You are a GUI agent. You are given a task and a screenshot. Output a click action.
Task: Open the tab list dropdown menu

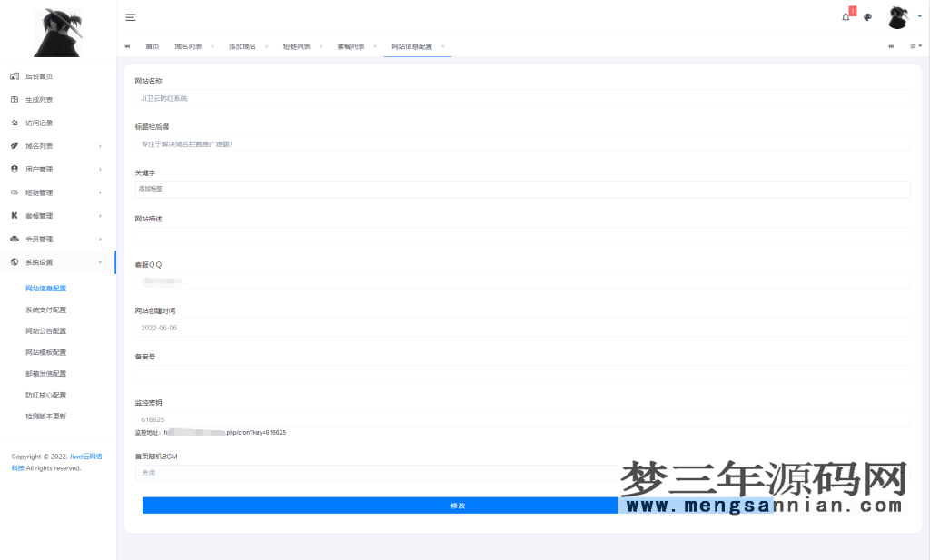[x=915, y=45]
